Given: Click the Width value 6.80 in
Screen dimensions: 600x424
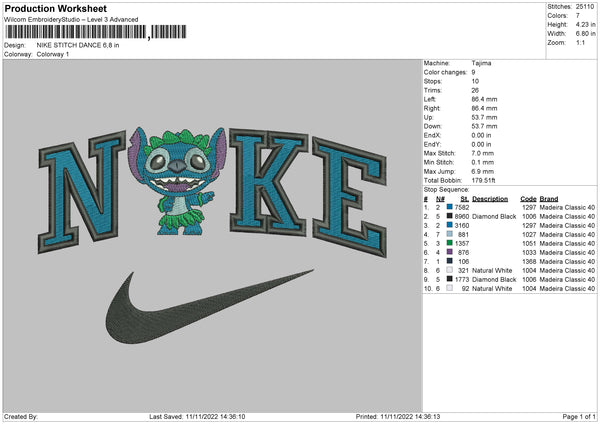Looking at the screenshot, I should pos(585,34).
